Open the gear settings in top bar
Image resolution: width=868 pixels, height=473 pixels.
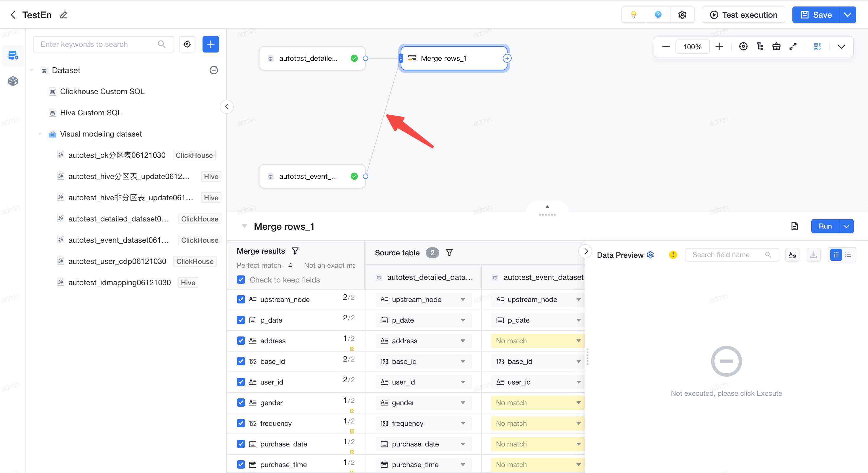pyautogui.click(x=682, y=15)
